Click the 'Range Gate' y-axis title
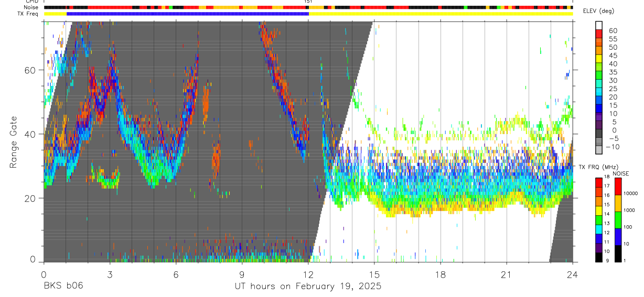644x297 pixels. [14, 142]
